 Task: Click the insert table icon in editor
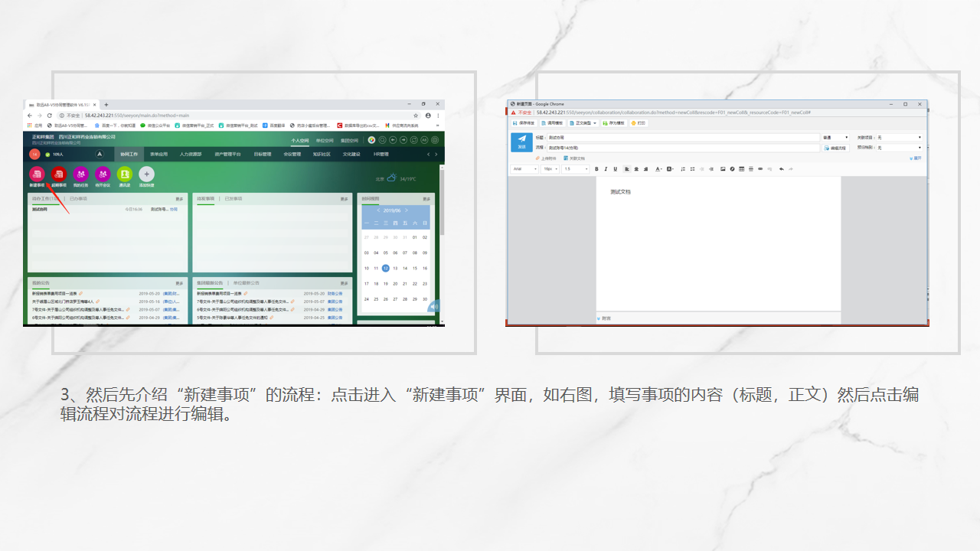pyautogui.click(x=741, y=168)
